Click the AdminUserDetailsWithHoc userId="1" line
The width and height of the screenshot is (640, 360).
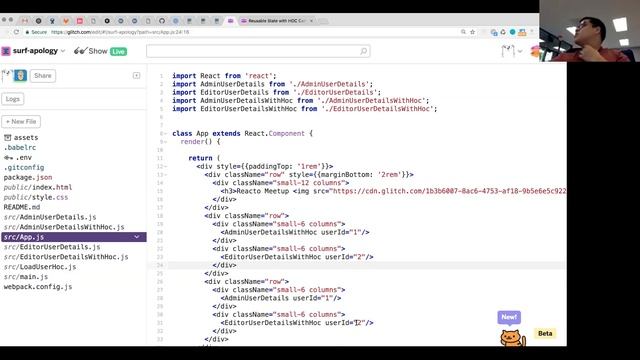pyautogui.click(x=295, y=232)
